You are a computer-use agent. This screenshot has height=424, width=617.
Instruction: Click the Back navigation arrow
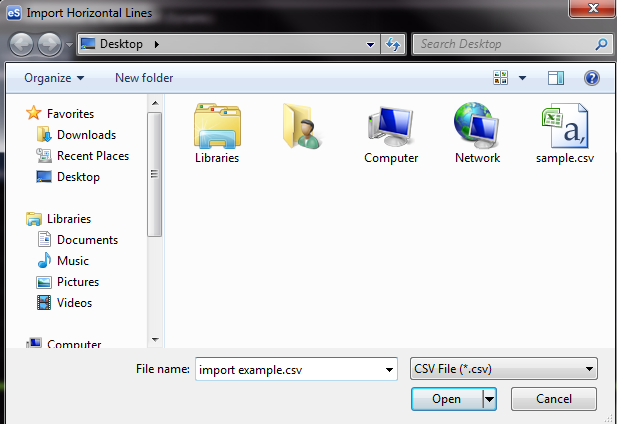coord(21,44)
